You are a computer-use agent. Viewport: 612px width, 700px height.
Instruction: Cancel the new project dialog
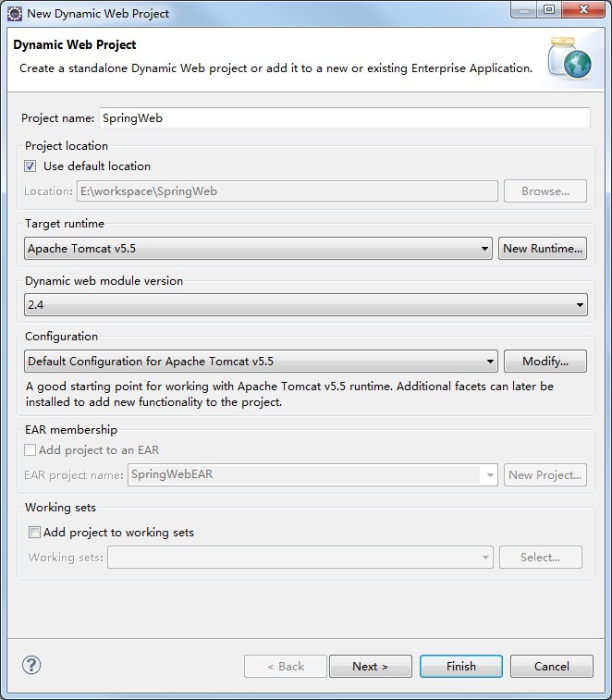pyautogui.click(x=551, y=666)
